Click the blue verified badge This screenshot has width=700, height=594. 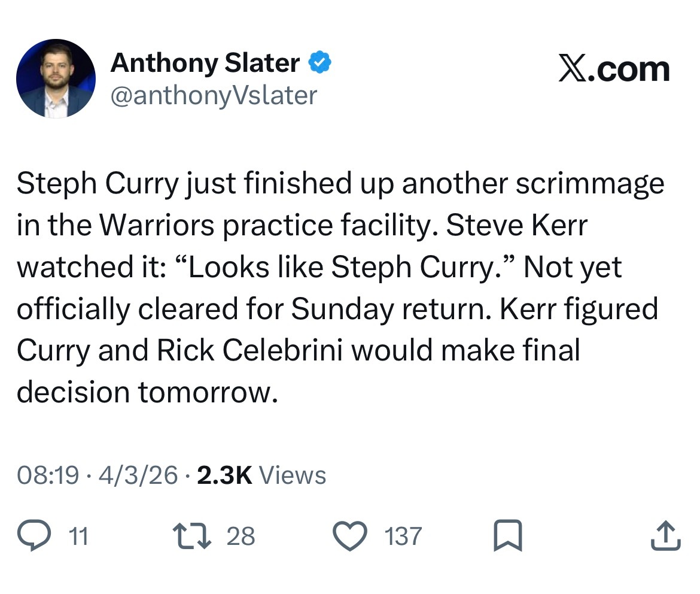[320, 63]
